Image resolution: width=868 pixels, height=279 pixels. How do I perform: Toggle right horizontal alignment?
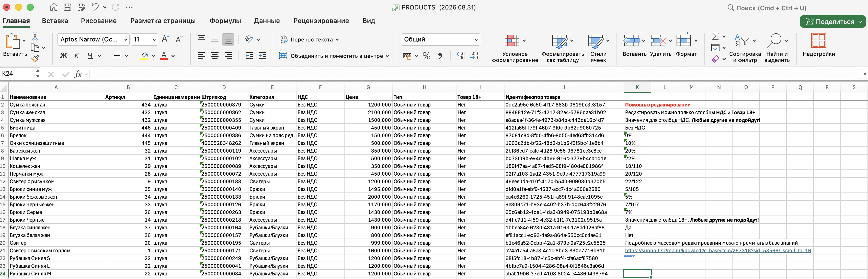228,56
